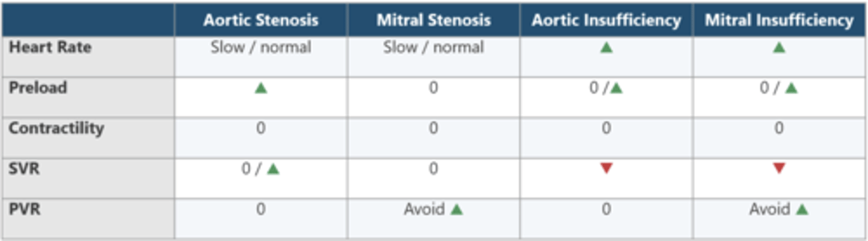This screenshot has width=868, height=241.
Task: Click red down arrow in Aortic Insufficiency SVR
Action: (606, 169)
